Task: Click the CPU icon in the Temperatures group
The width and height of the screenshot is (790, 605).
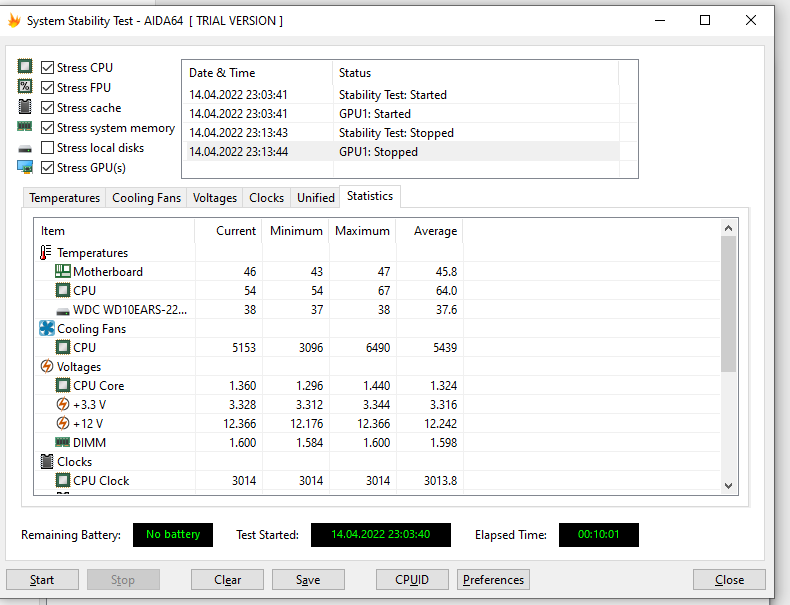Action: [x=62, y=291]
